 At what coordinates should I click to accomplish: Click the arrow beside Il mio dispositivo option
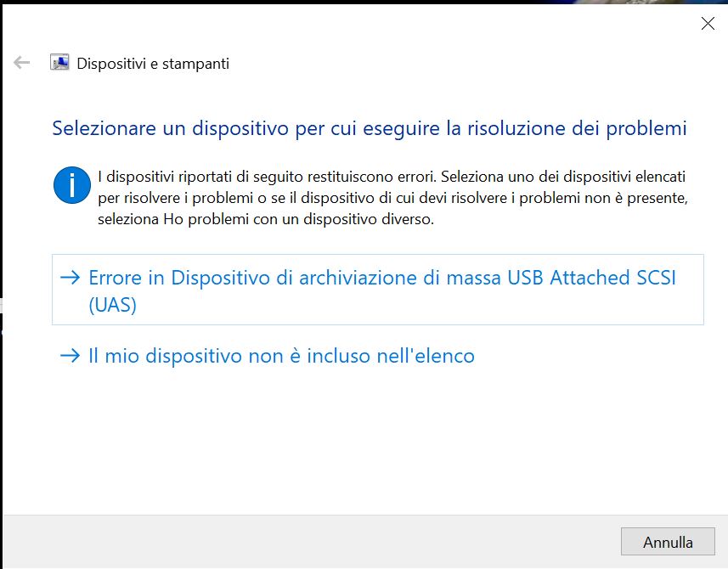tap(71, 356)
